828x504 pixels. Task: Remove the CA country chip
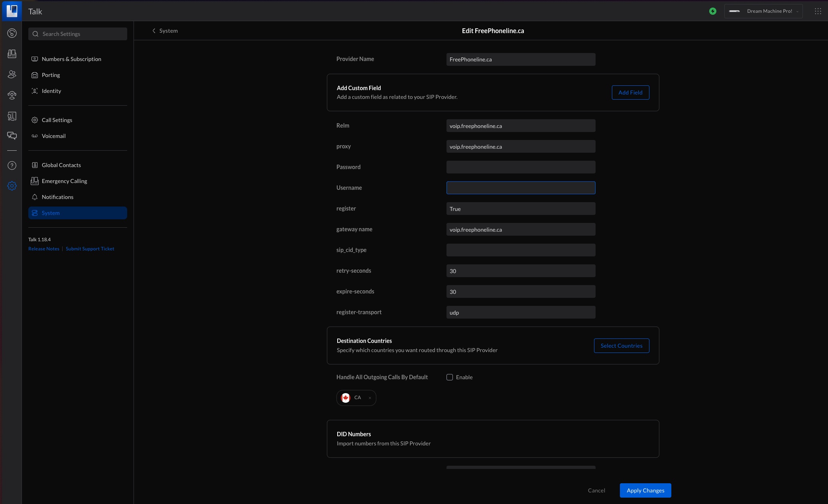pos(370,398)
